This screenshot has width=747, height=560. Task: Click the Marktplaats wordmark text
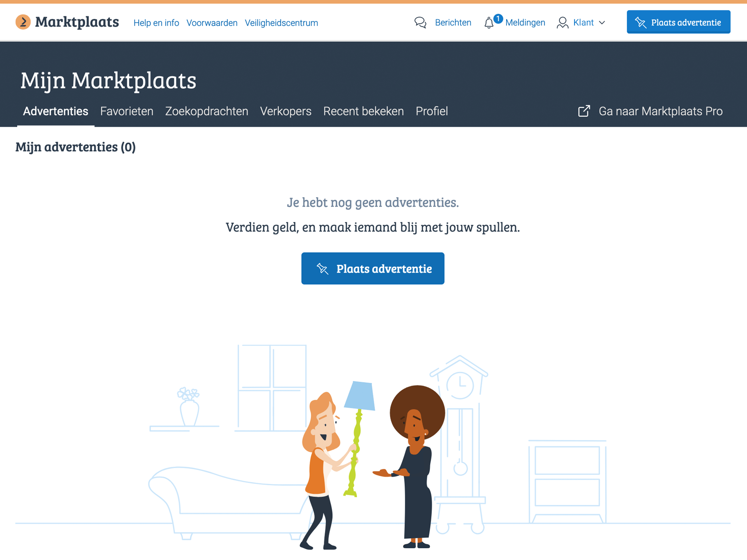(77, 22)
